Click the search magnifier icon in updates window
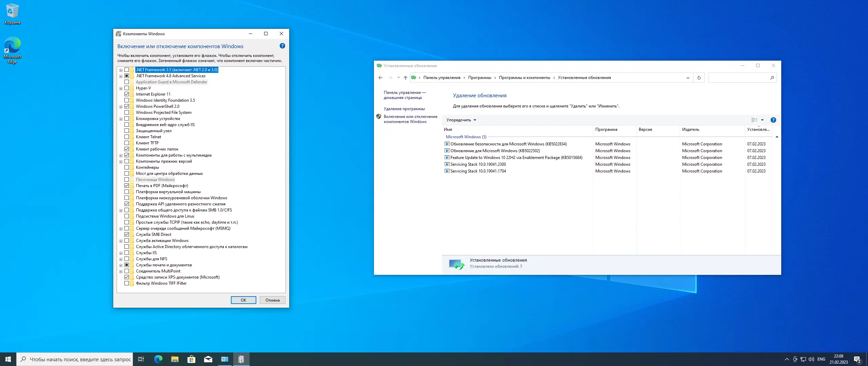The height and width of the screenshot is (366, 868). click(772, 78)
